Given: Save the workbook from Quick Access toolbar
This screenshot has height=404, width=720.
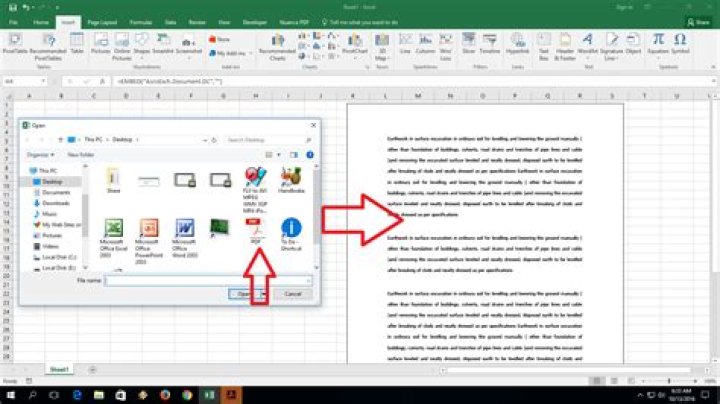Looking at the screenshot, I should (x=12, y=7).
